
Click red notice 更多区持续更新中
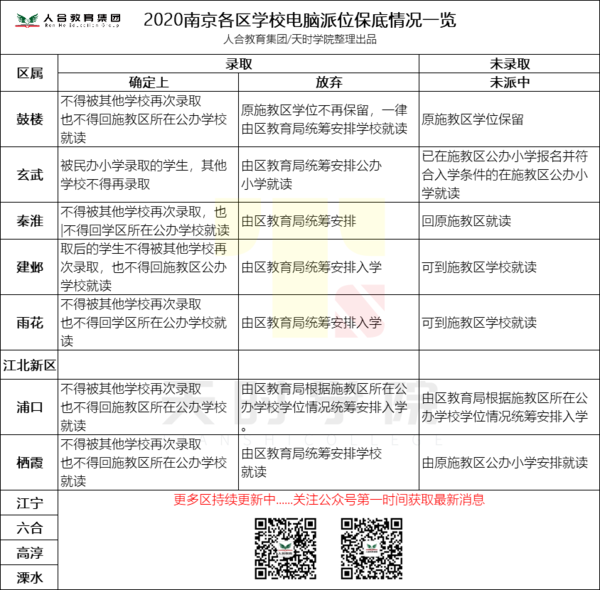click(329, 500)
